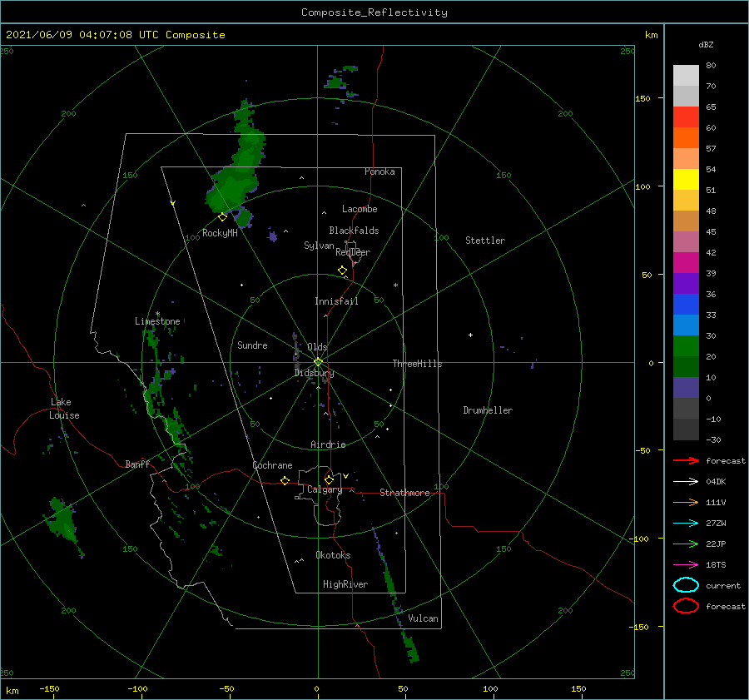
Task: Click the Lake Louise label
Action: (64, 409)
